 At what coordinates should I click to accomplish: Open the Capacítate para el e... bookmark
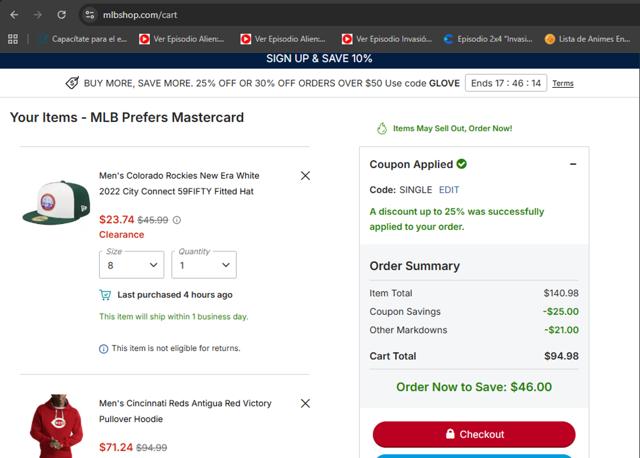tap(82, 39)
